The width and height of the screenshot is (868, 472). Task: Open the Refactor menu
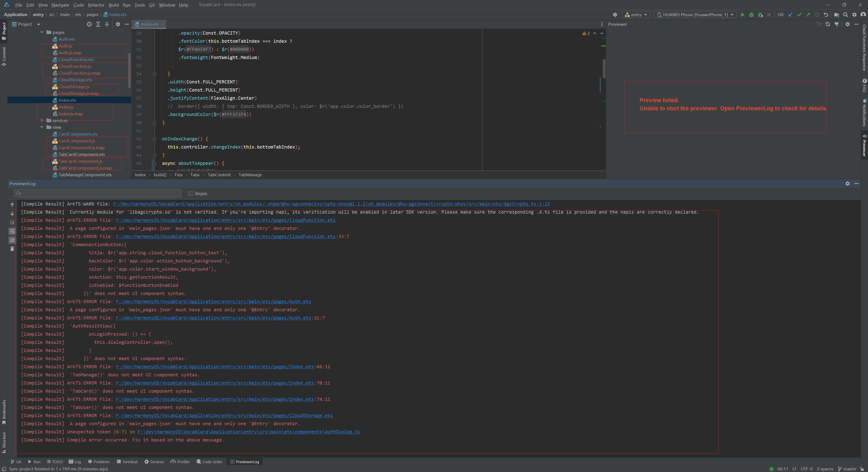point(96,5)
